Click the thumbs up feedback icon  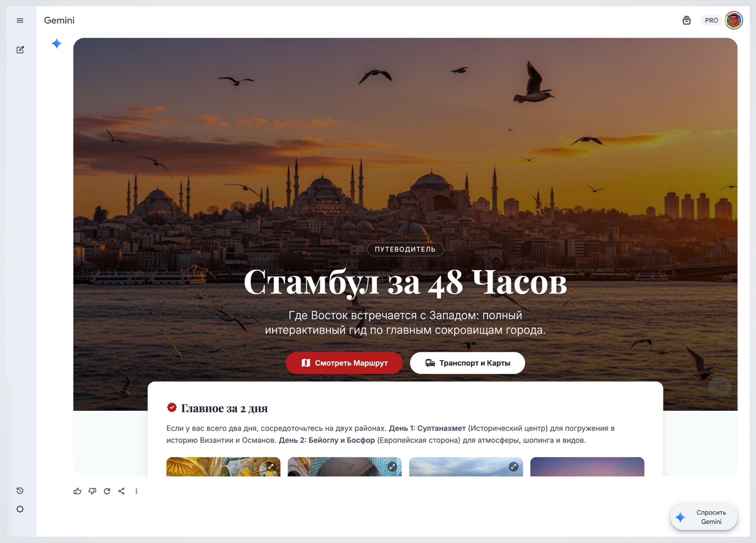(x=78, y=491)
